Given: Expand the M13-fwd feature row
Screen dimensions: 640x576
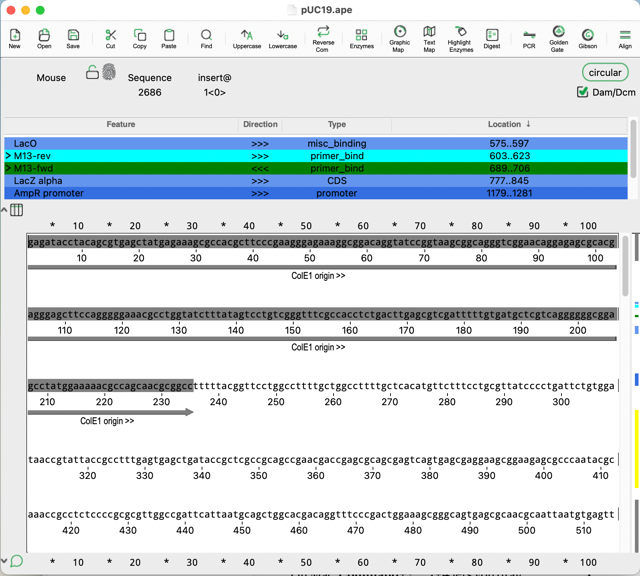Looking at the screenshot, I should click(x=8, y=168).
